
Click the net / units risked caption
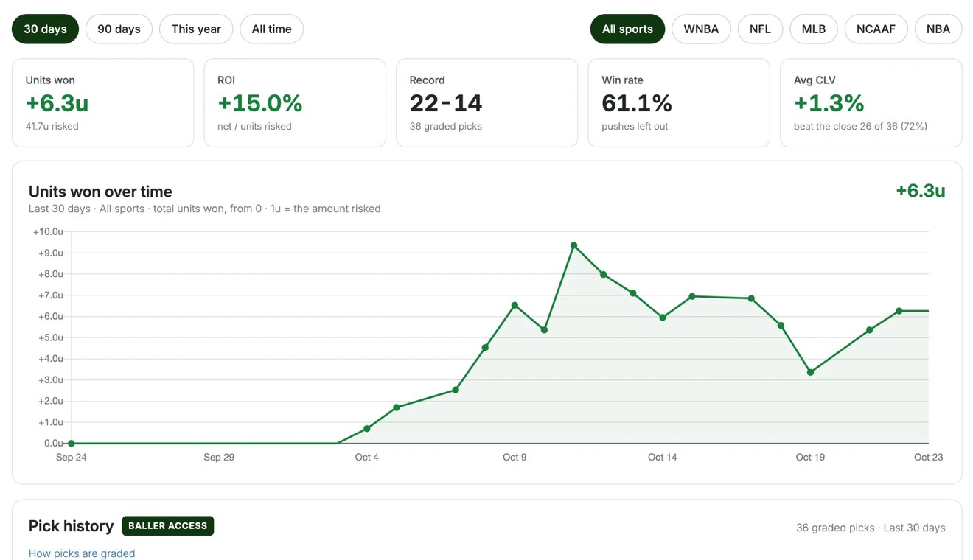click(x=254, y=126)
